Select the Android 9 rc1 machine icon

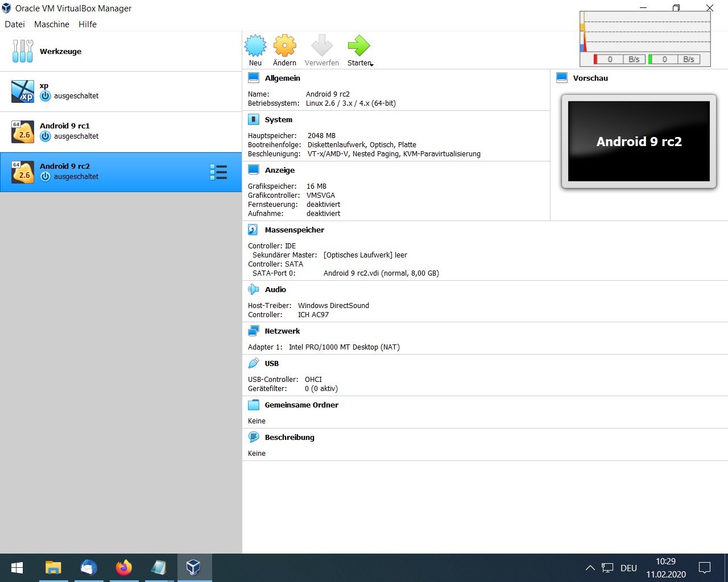[x=23, y=131]
